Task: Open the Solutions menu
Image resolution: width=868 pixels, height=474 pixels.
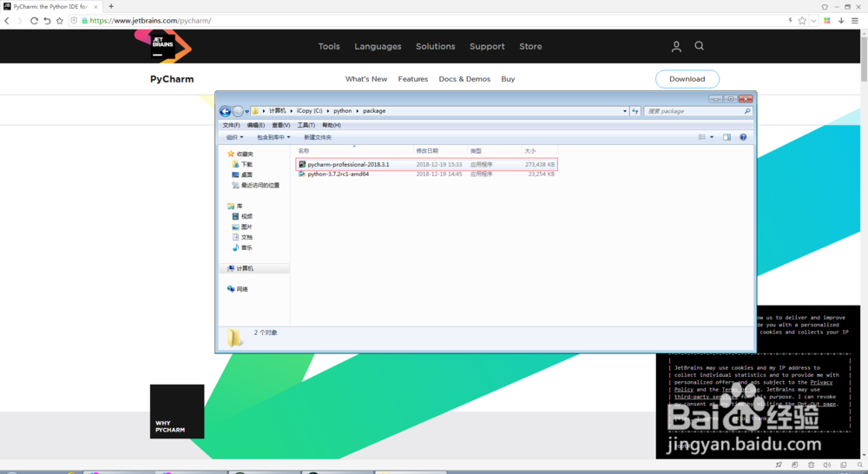Action: (435, 47)
